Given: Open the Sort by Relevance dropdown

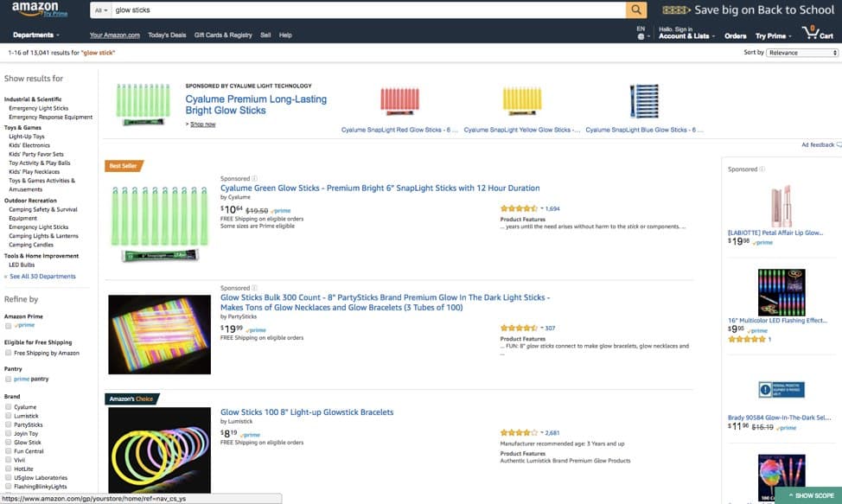Looking at the screenshot, I should pyautogui.click(x=802, y=53).
